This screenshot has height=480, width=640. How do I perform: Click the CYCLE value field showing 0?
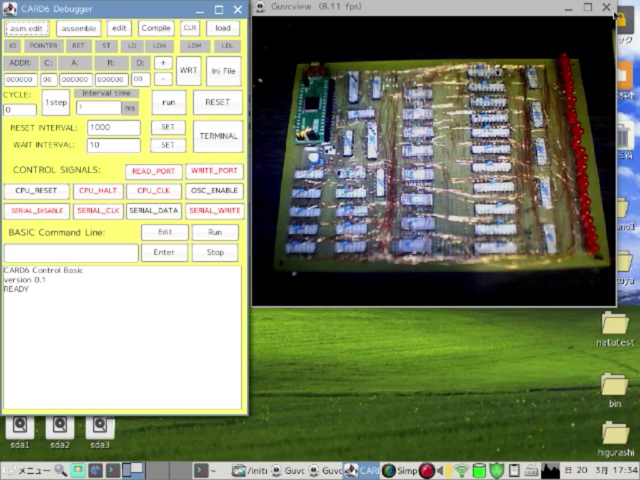coord(20,109)
